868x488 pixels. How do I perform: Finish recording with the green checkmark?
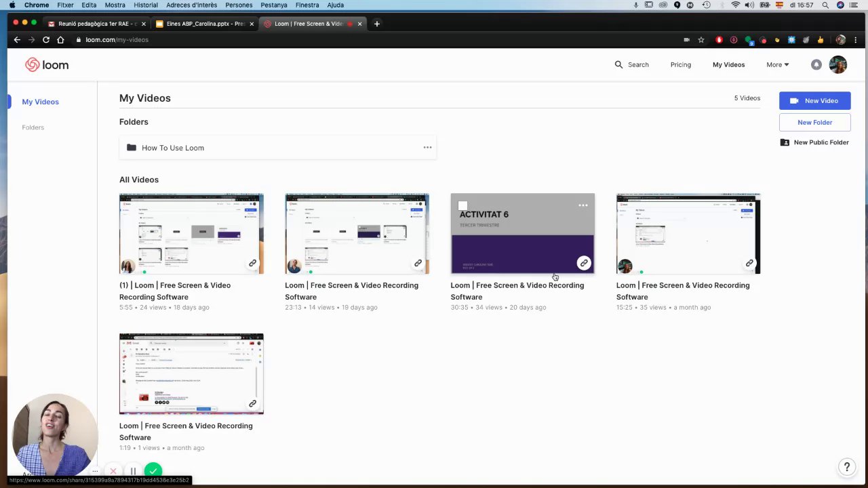tap(153, 470)
